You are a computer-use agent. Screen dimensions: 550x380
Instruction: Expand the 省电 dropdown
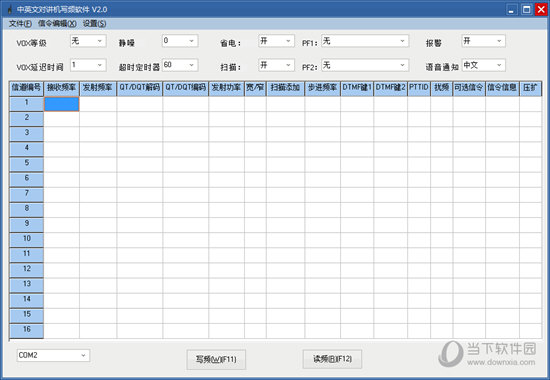276,41
